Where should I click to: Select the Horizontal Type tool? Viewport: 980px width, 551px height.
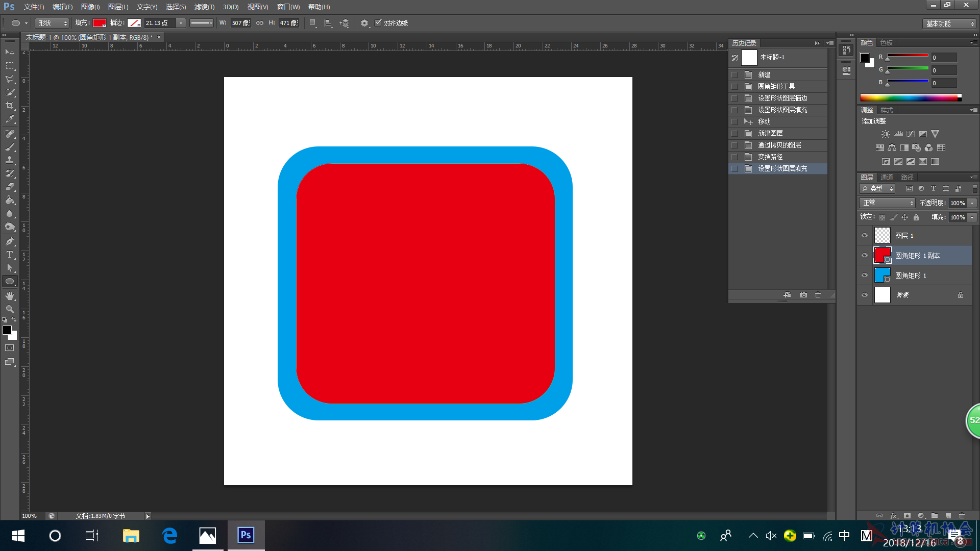tap(10, 255)
